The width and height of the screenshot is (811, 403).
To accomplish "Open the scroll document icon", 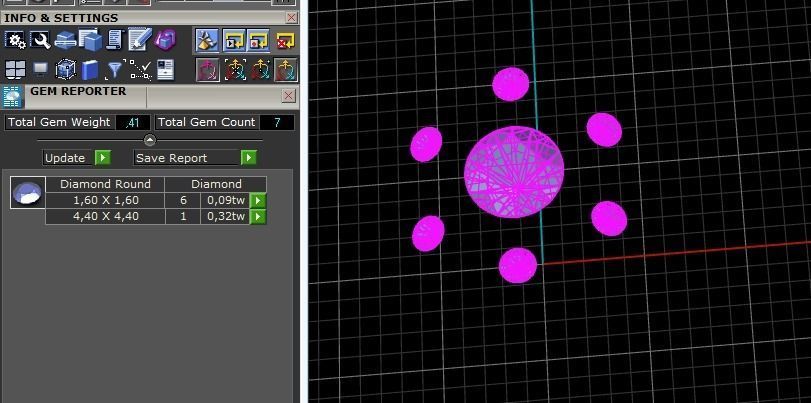I will tap(114, 40).
